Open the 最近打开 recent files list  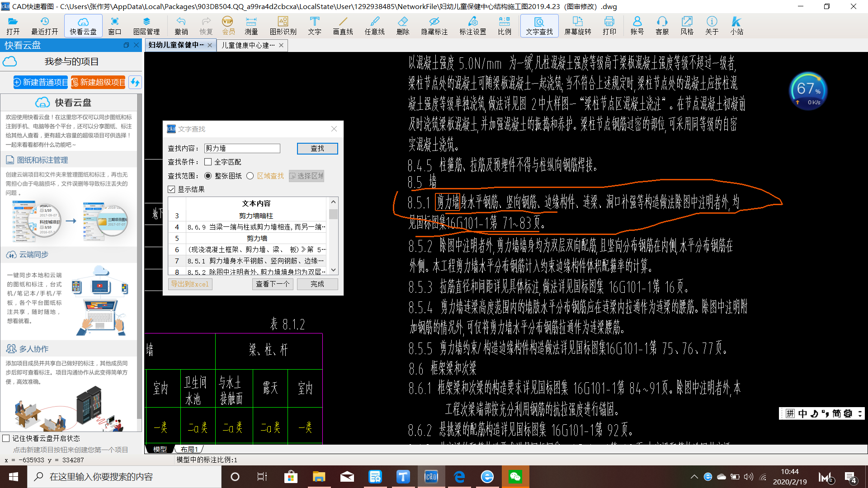[44, 26]
